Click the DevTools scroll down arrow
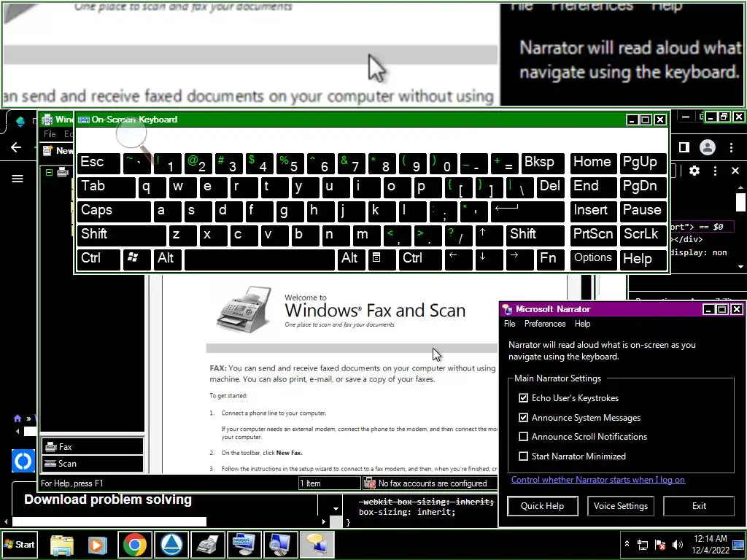This screenshot has height=560, width=747. [x=741, y=267]
